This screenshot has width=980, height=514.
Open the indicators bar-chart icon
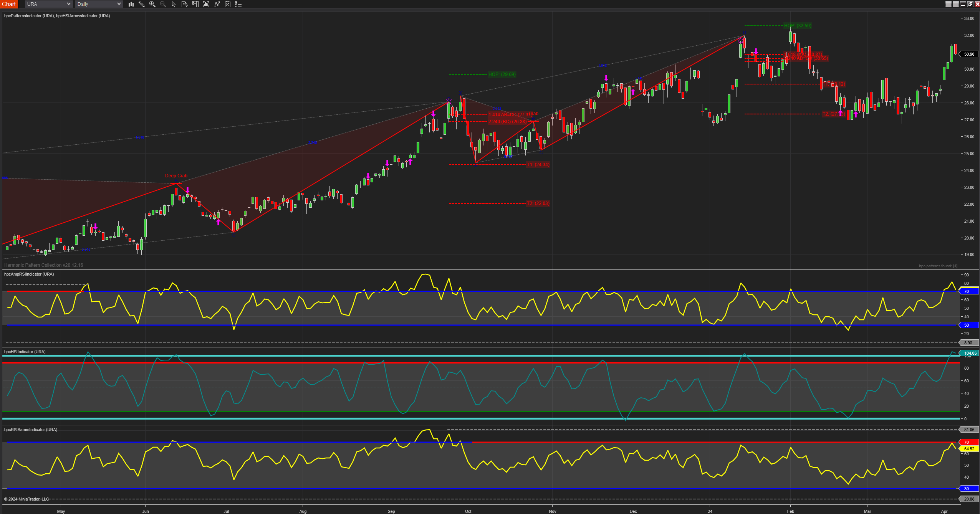pos(206,4)
